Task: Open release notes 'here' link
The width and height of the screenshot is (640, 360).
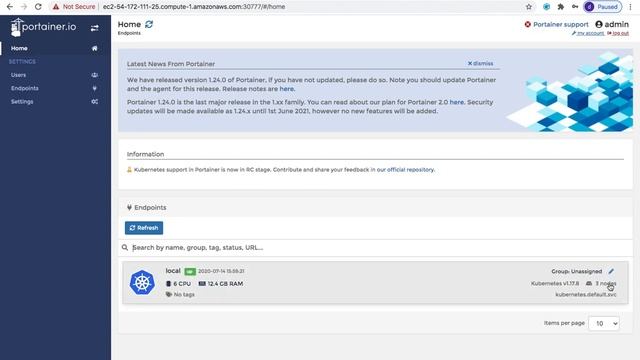Action: point(286,89)
